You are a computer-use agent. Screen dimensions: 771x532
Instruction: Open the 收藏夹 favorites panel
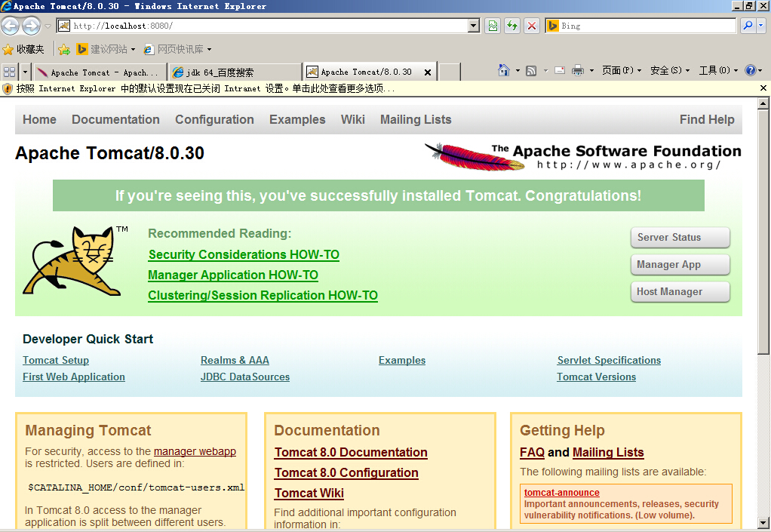[24, 49]
